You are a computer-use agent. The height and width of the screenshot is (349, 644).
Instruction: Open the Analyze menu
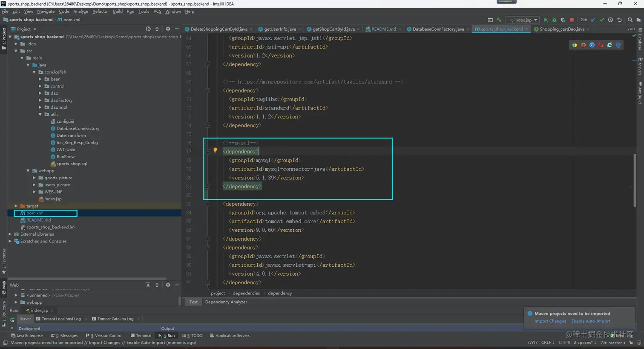80,12
